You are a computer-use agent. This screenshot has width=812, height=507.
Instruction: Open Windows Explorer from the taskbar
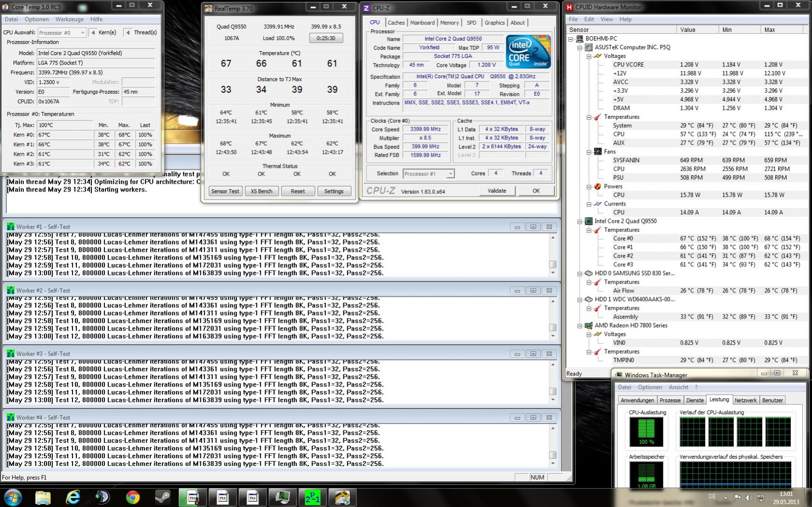[x=43, y=497]
